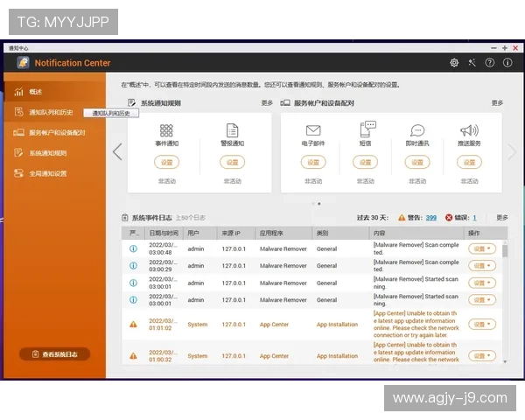Screen dimensions: 525x420
Task: Click the alert notification 警报通知 document icon
Action: tap(232, 130)
